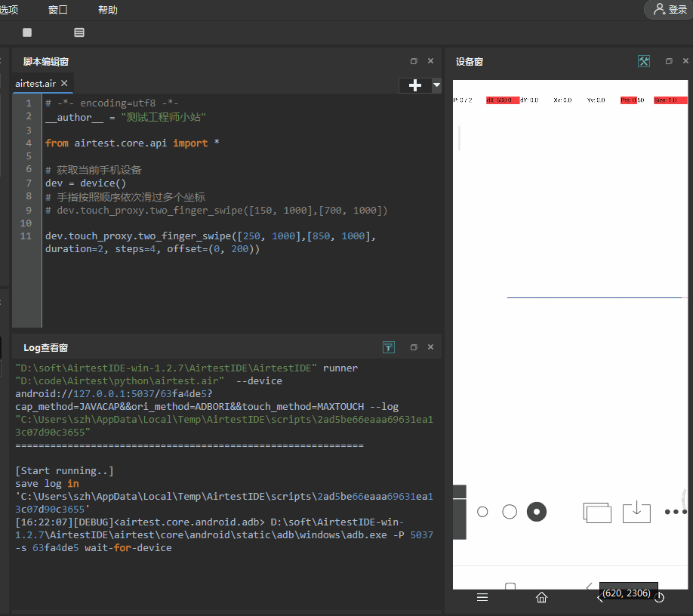Click the device Home button

point(541,597)
